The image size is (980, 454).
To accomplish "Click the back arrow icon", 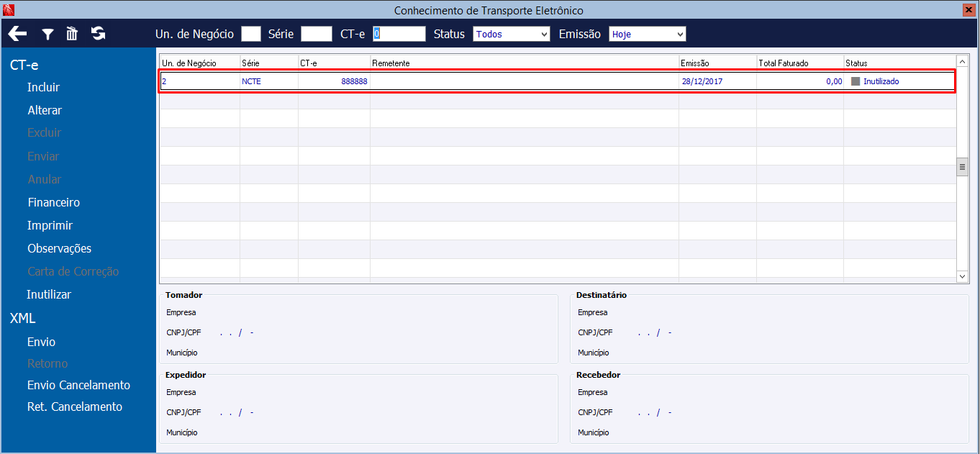I will coord(17,34).
